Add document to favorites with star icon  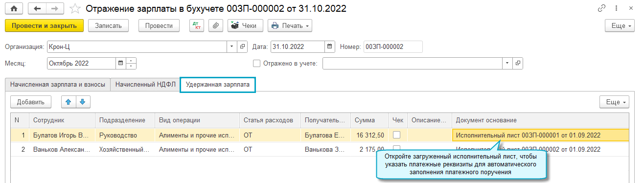[x=75, y=9]
